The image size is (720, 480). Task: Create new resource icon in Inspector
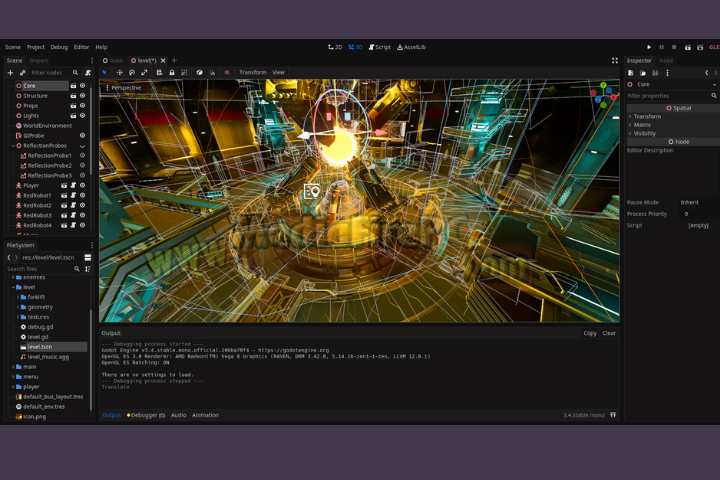point(630,73)
